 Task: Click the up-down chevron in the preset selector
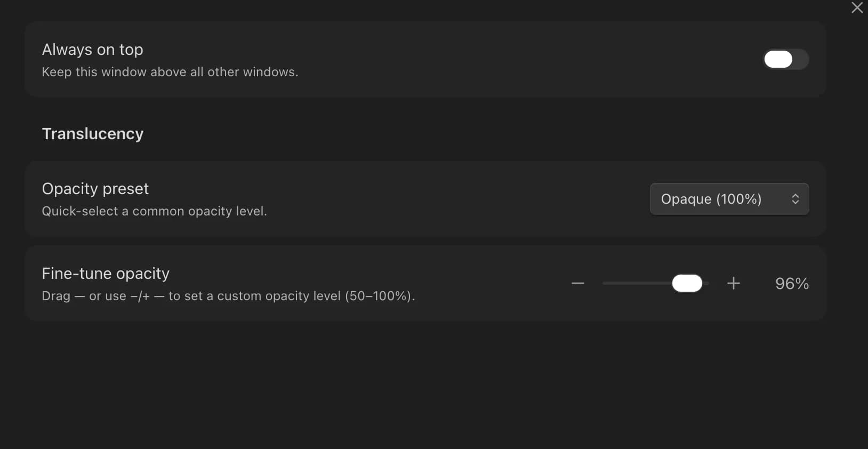pyautogui.click(x=795, y=199)
